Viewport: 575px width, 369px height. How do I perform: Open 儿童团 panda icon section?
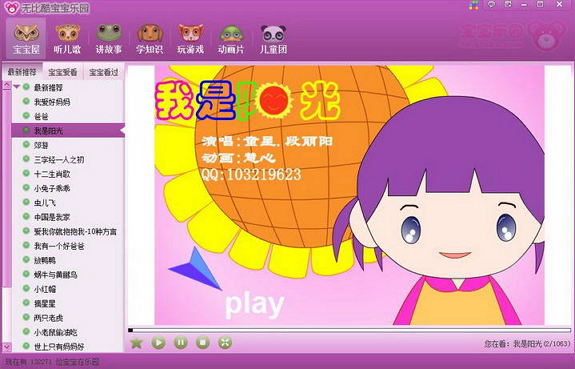click(273, 39)
